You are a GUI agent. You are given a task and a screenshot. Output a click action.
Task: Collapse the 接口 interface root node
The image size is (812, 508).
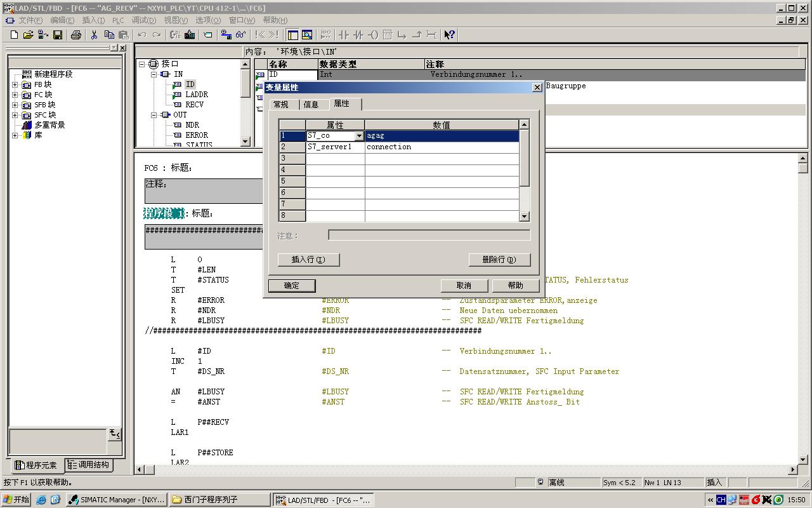point(142,64)
